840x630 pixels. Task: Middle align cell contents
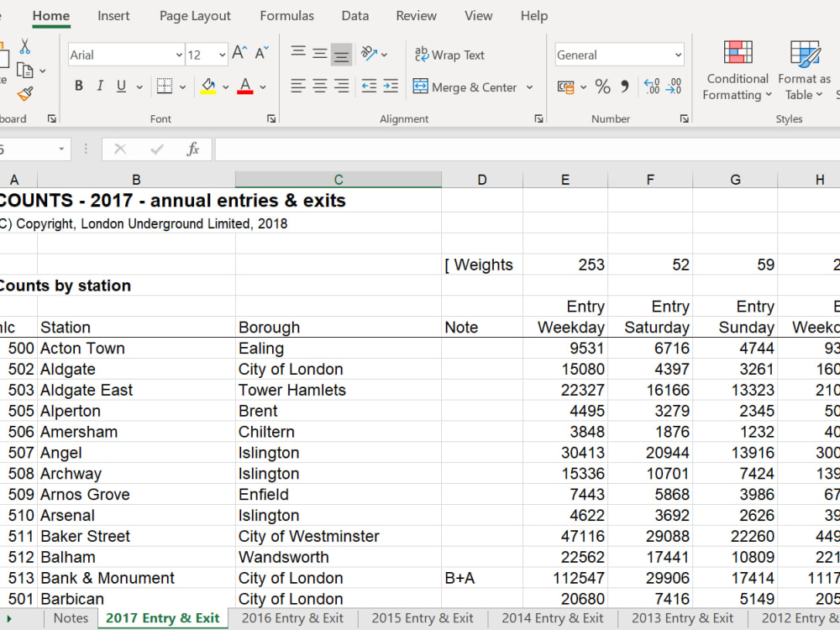pos(320,53)
